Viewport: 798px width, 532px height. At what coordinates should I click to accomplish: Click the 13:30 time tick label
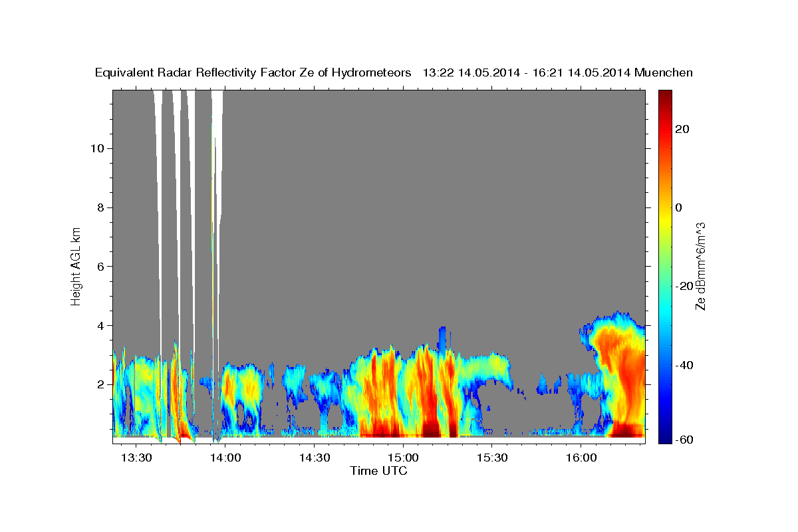coord(136,458)
